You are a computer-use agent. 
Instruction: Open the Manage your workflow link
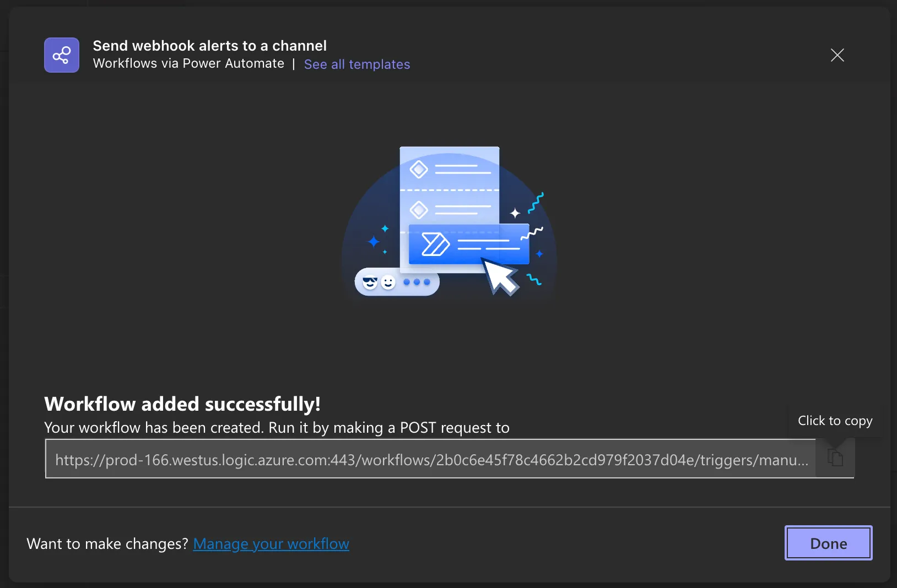coord(271,544)
